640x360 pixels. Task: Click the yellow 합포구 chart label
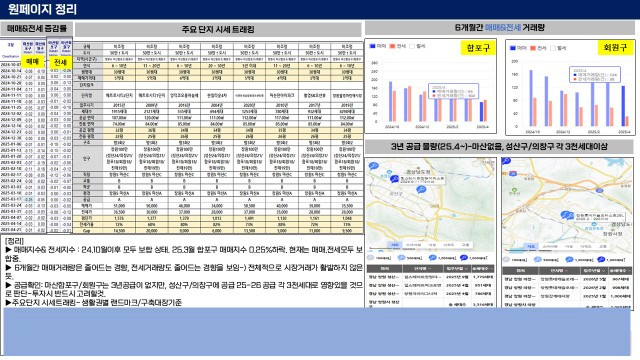[x=478, y=48]
